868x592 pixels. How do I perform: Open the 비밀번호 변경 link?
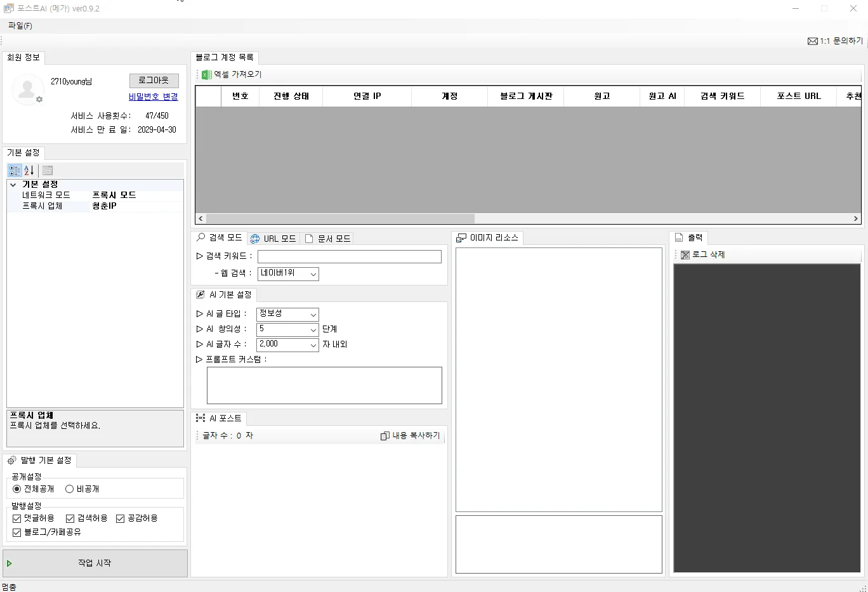click(x=154, y=97)
